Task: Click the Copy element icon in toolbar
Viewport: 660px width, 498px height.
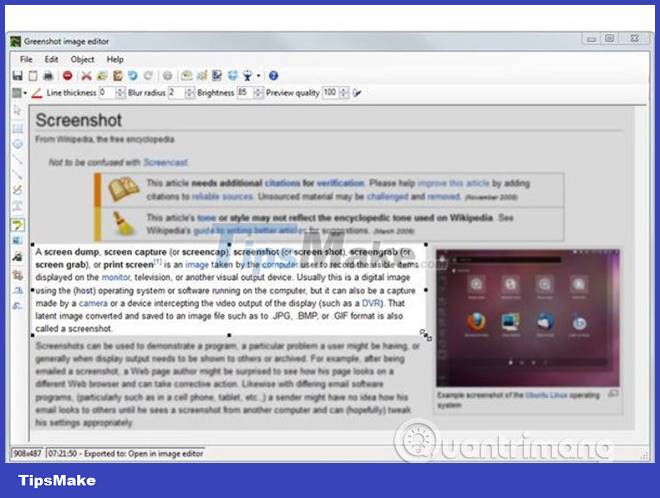Action: click(102, 76)
